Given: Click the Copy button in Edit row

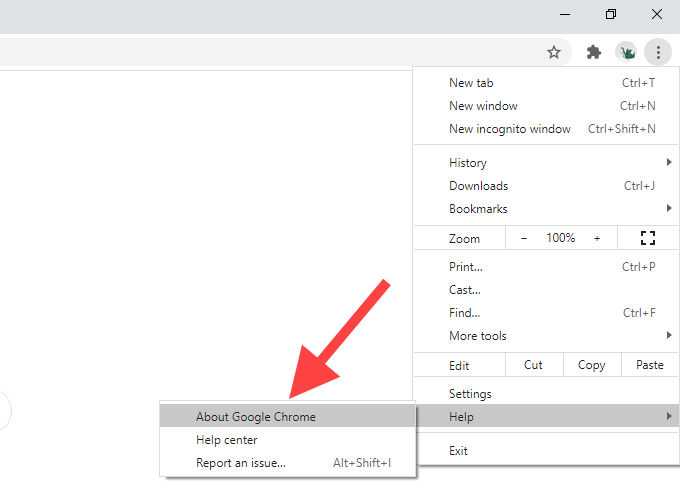Looking at the screenshot, I should 592,365.
